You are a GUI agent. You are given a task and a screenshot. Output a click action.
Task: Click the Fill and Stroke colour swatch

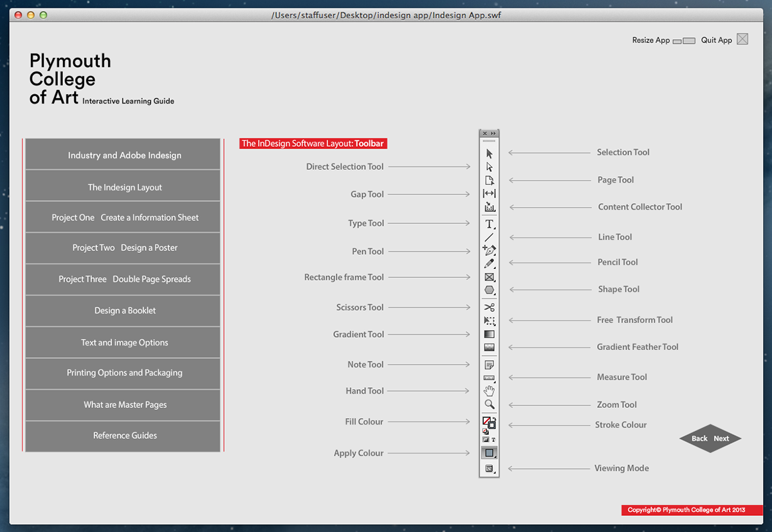[489, 423]
